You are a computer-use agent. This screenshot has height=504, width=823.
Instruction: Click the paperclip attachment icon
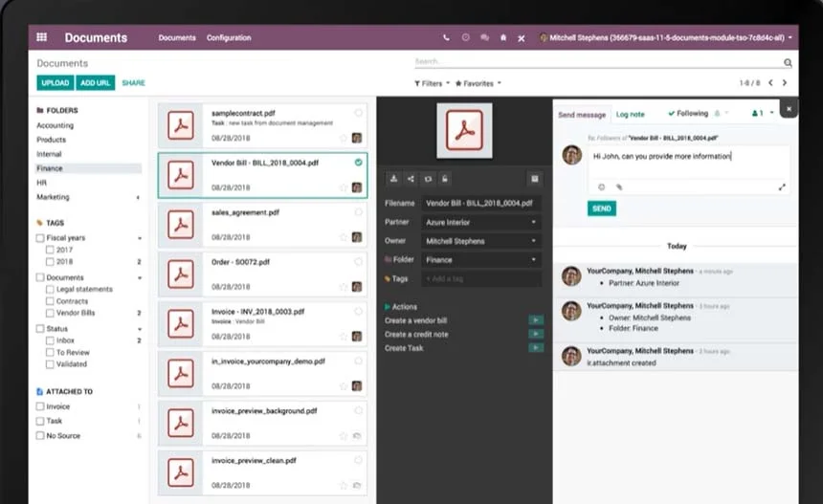point(618,187)
